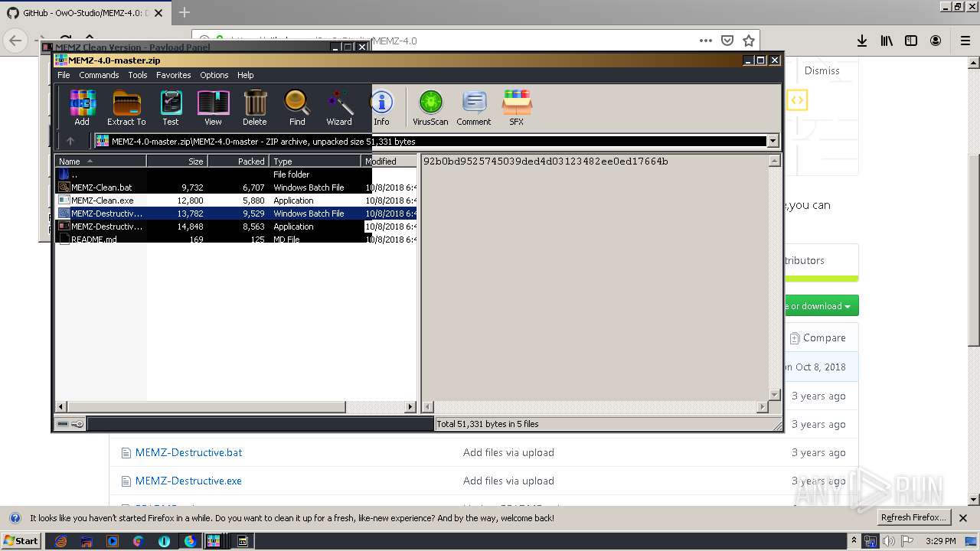Screen dimensions: 980x551
Task: Open the Wizard toolbar icon
Action: click(x=339, y=107)
